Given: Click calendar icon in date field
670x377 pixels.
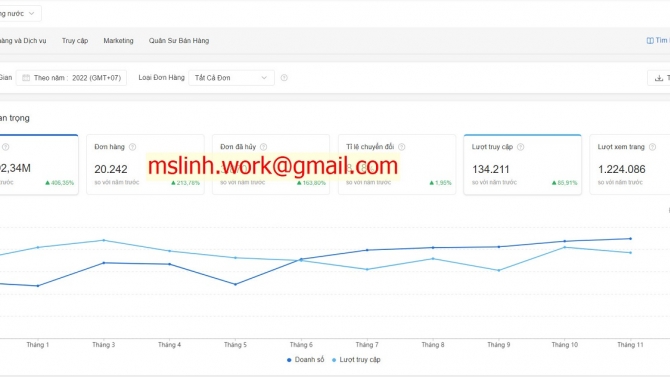Looking at the screenshot, I should click(26, 78).
